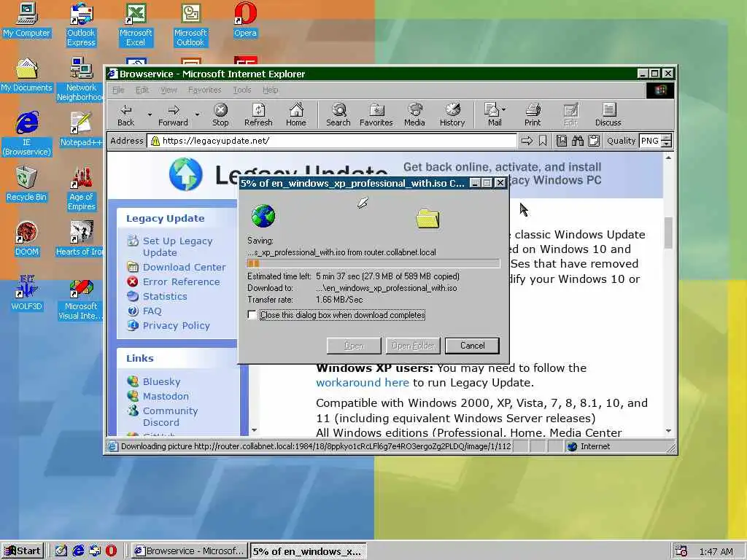
Task: Click the Forward toolbar button
Action: pos(173,114)
